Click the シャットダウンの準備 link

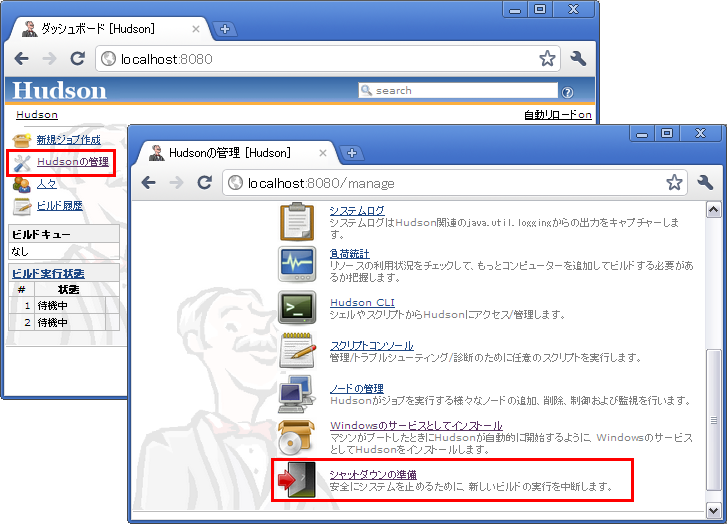373,474
